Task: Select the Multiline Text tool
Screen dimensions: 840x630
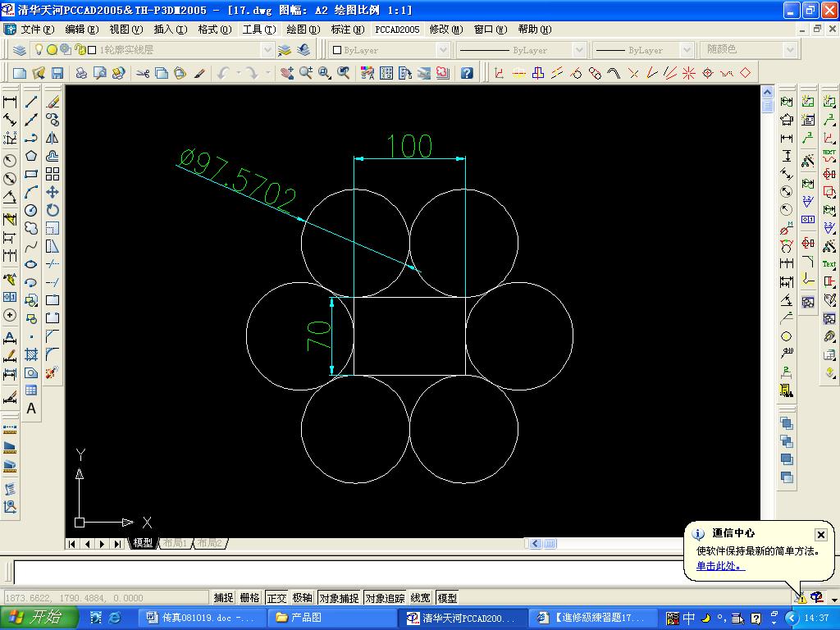Action: pyautogui.click(x=31, y=409)
